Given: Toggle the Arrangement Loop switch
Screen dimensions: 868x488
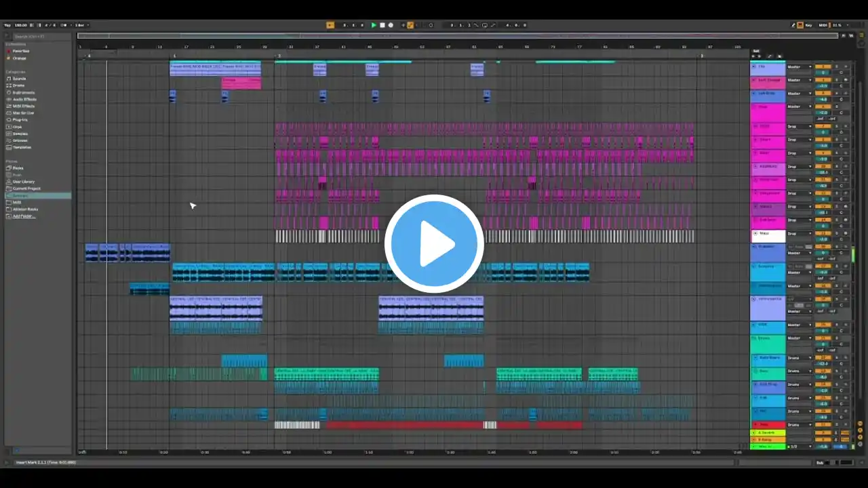Looking at the screenshot, I should (484, 25).
